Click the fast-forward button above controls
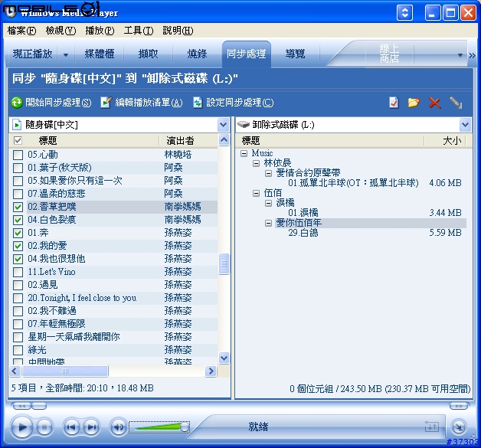481x448 pixels. 460,406
